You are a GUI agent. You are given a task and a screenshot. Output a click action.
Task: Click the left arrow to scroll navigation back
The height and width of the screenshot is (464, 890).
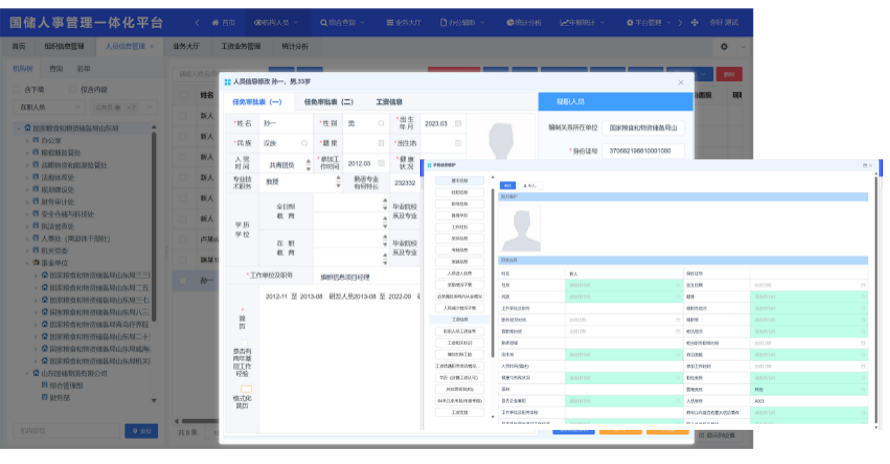coord(196,22)
